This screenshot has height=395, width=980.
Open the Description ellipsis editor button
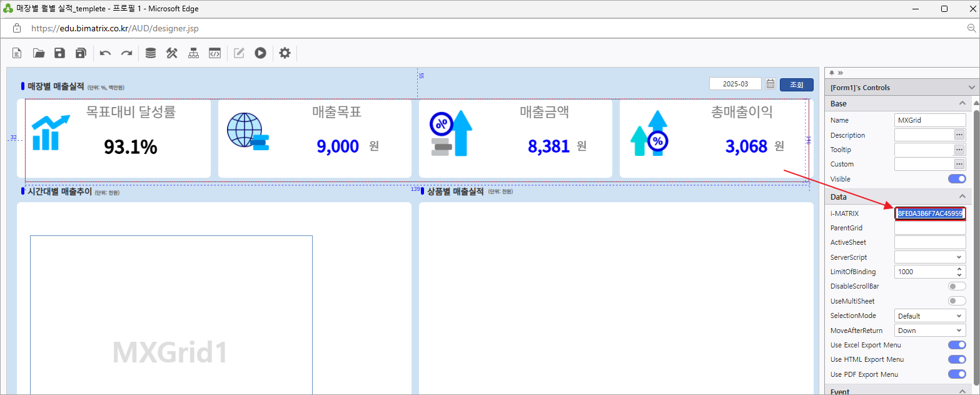(959, 135)
